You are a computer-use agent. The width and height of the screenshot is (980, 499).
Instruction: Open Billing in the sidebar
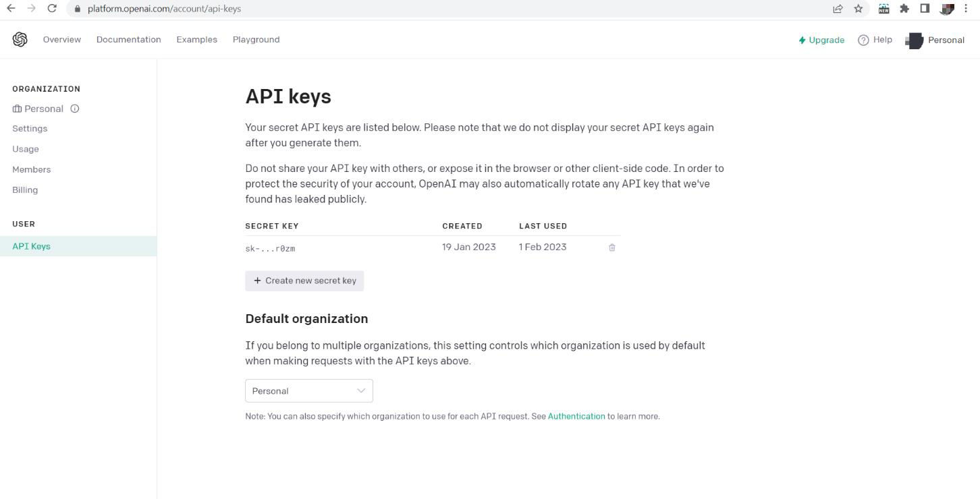click(x=25, y=190)
